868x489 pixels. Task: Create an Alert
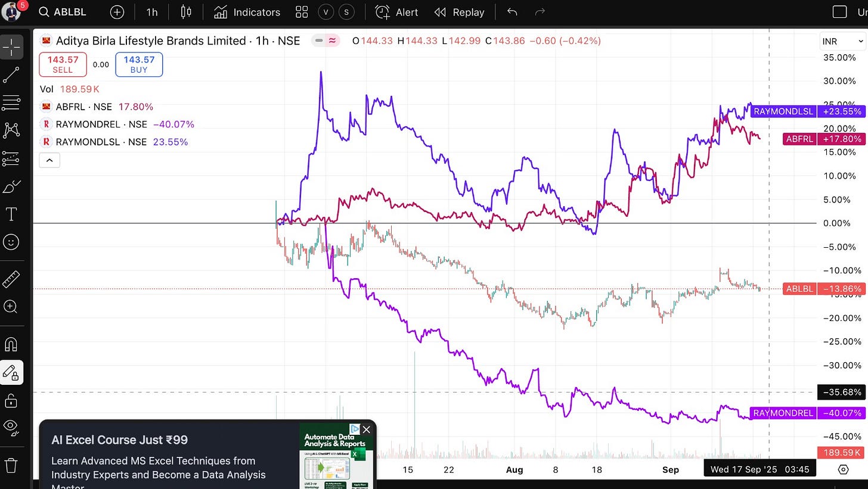pos(397,12)
